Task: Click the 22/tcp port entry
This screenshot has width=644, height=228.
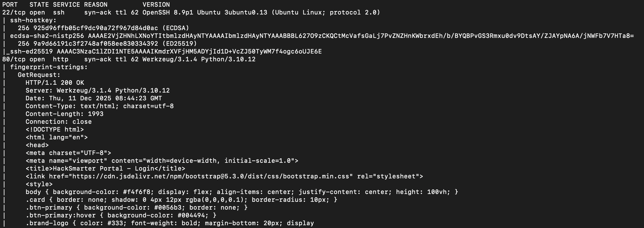Action: (14, 13)
